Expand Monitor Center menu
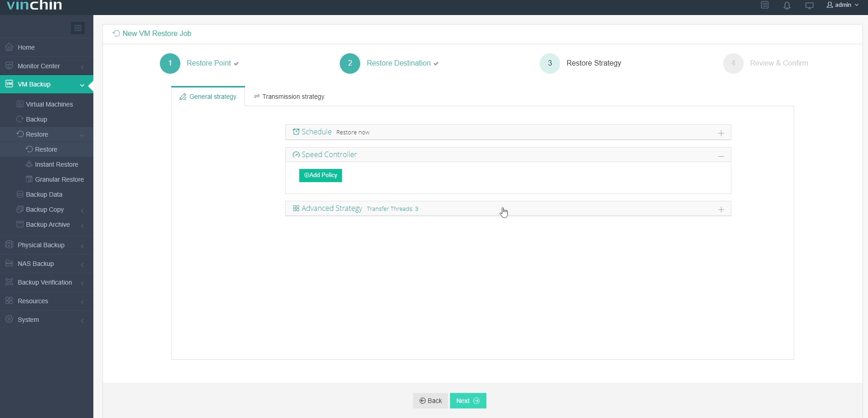The height and width of the screenshot is (418, 868). [x=46, y=66]
